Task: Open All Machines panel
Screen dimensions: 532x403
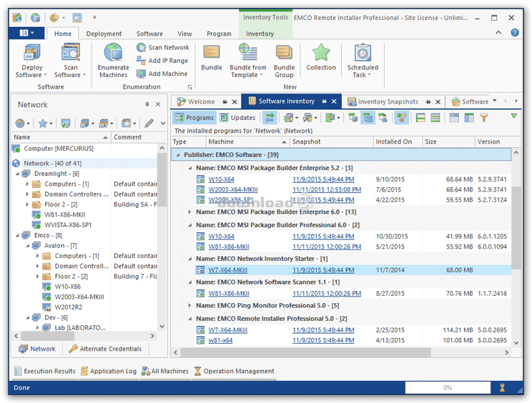Action: click(x=165, y=371)
